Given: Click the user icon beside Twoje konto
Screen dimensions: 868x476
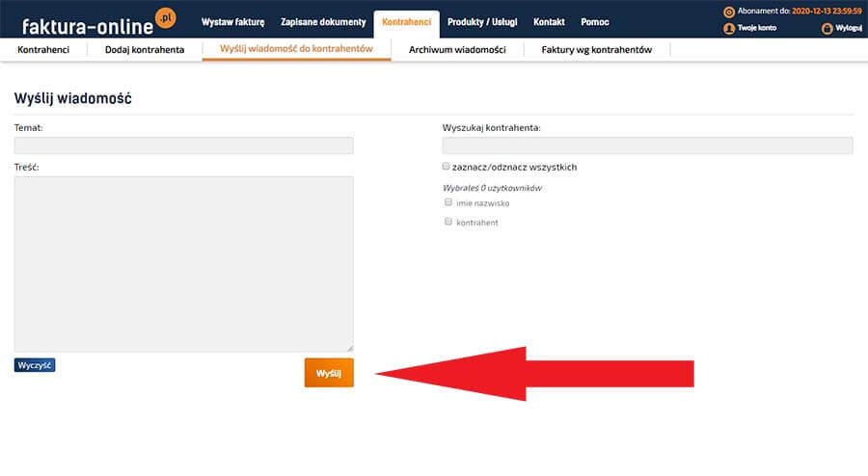Looking at the screenshot, I should (729, 28).
